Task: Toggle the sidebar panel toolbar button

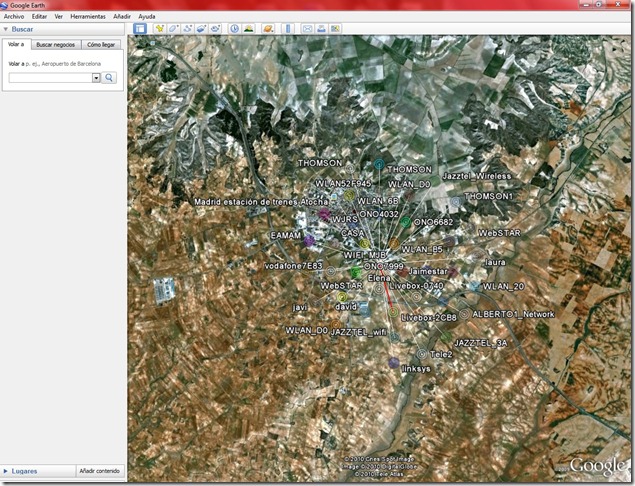Action: click(140, 29)
